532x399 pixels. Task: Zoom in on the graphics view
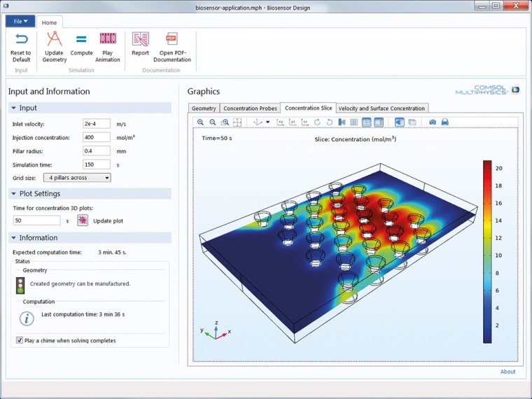point(200,122)
